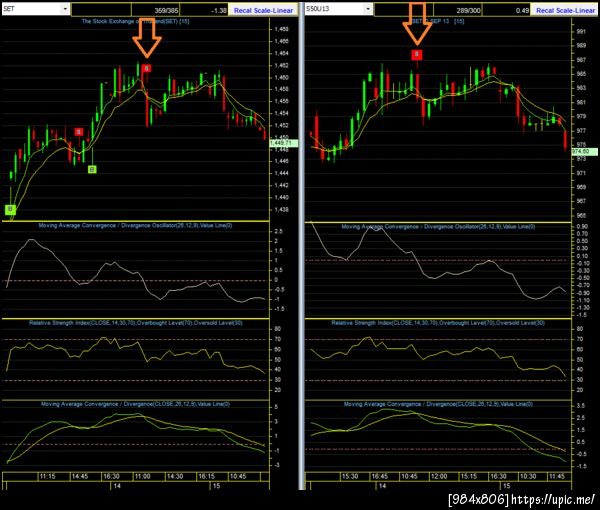Click the 974.60 last price tag

click(585, 152)
